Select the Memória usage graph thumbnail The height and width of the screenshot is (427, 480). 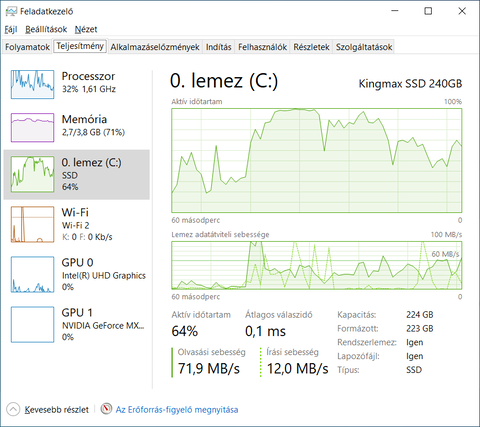pyautogui.click(x=32, y=128)
